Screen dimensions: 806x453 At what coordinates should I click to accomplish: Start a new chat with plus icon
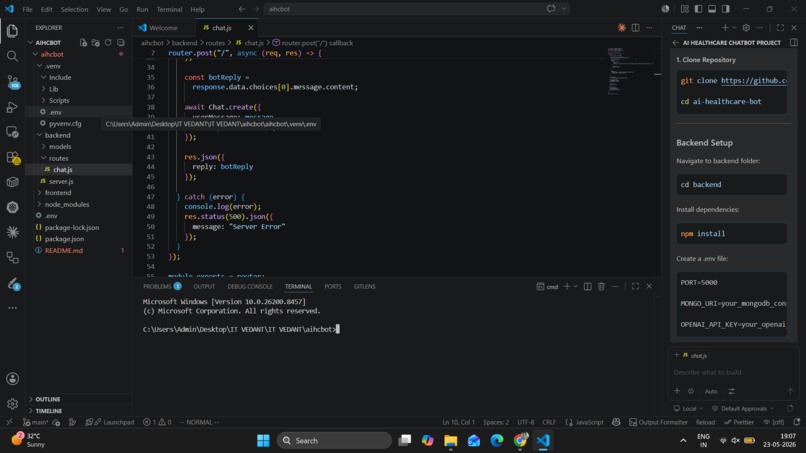pos(725,28)
